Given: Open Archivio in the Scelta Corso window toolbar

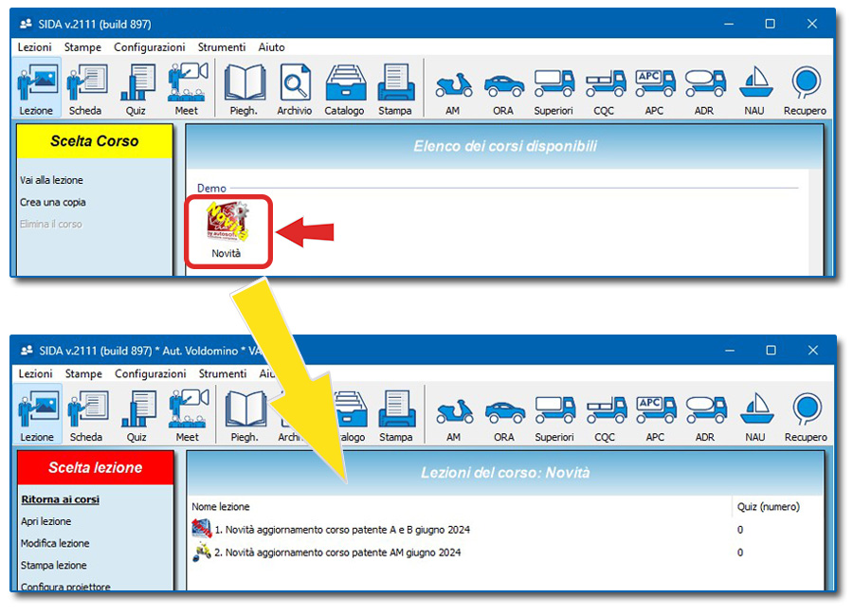Looking at the screenshot, I should [x=295, y=89].
